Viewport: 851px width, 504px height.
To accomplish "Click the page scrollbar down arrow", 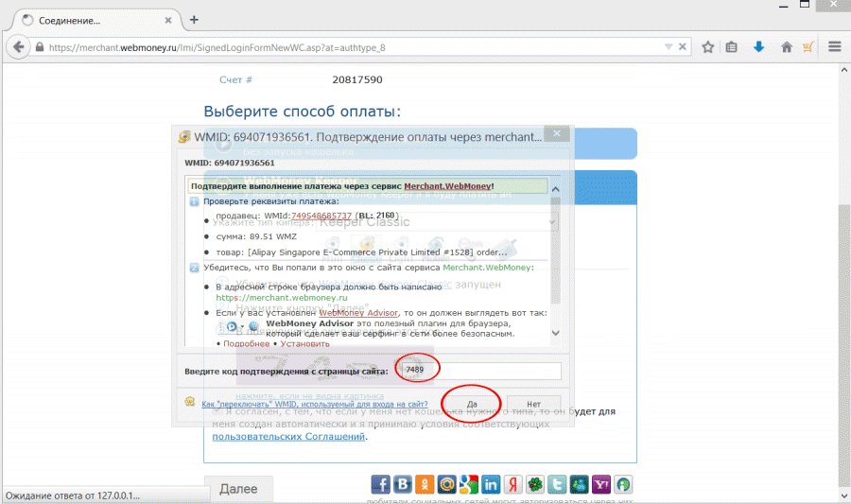I will pos(844,495).
